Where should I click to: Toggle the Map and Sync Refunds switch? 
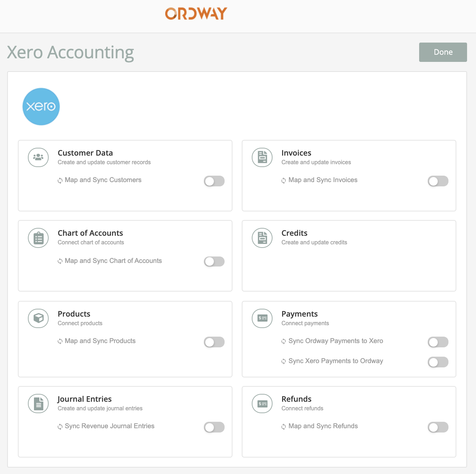[438, 427]
